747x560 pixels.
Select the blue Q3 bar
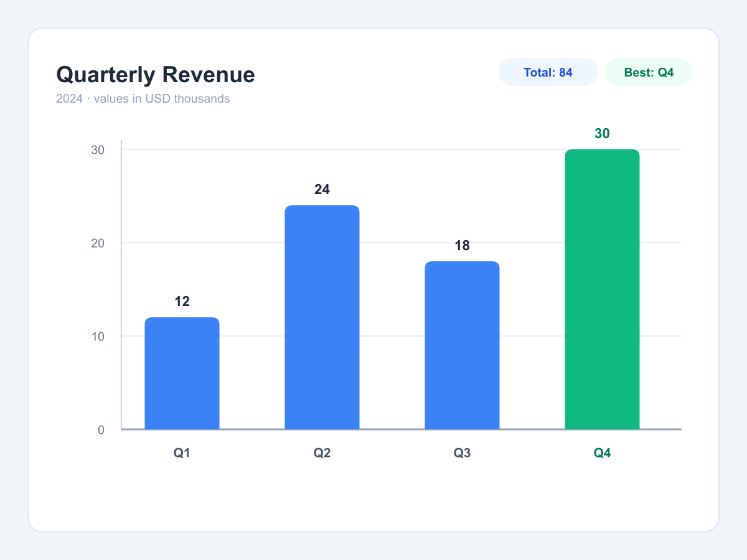462,345
